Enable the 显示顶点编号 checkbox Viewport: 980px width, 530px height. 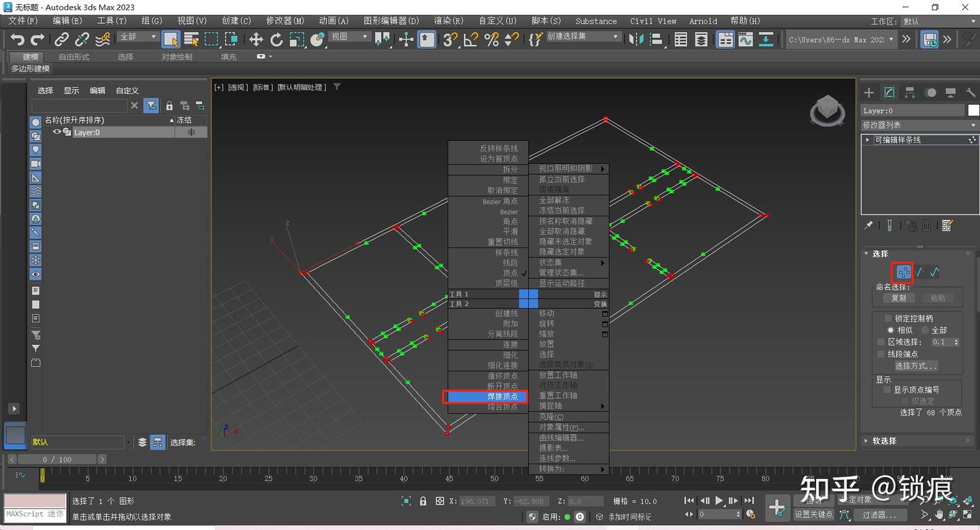tap(887, 389)
